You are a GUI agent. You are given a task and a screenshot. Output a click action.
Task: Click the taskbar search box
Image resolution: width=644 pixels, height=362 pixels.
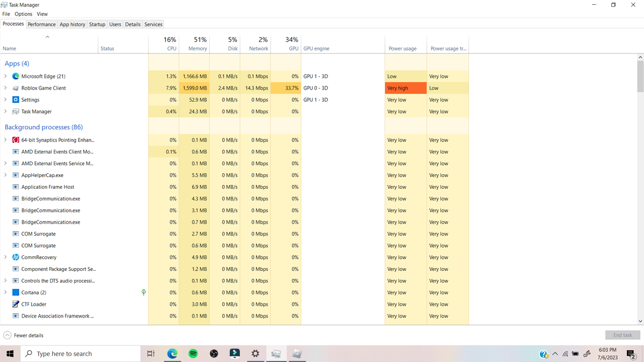pos(80,353)
